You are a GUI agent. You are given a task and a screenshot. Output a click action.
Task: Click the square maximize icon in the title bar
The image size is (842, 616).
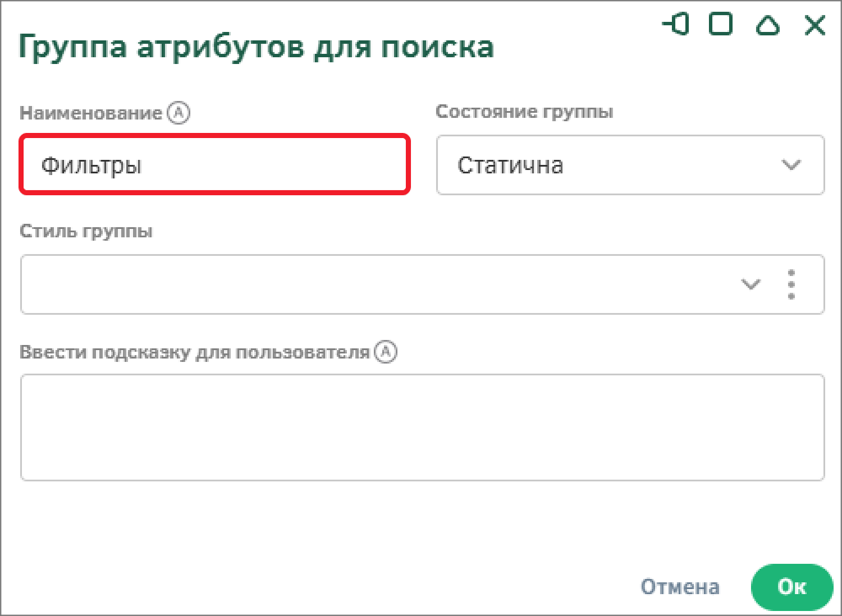pos(721,24)
